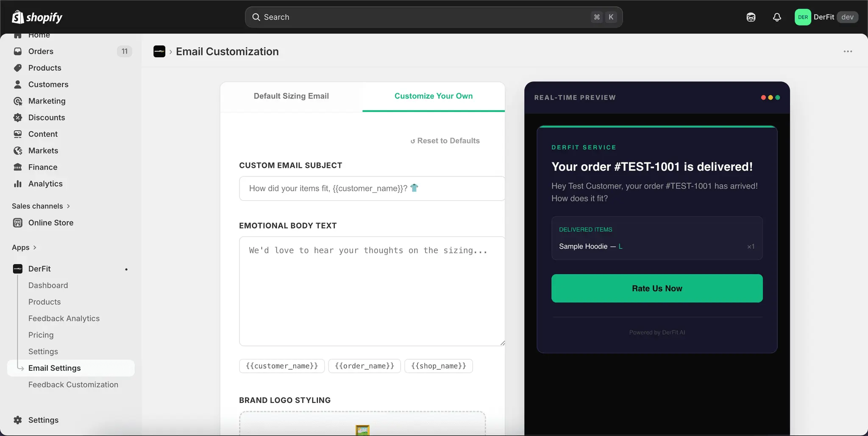Click Reset to Defaults
Viewport: 868px width, 436px height.
pyautogui.click(x=445, y=141)
